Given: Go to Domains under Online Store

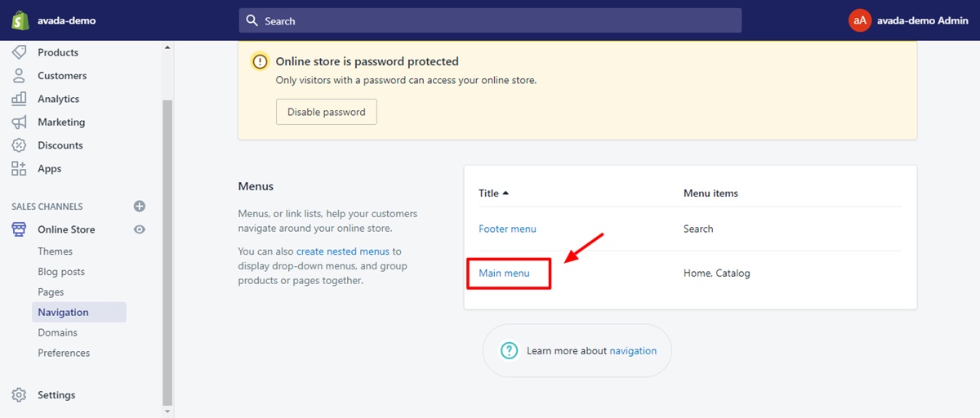Looking at the screenshot, I should (x=58, y=332).
